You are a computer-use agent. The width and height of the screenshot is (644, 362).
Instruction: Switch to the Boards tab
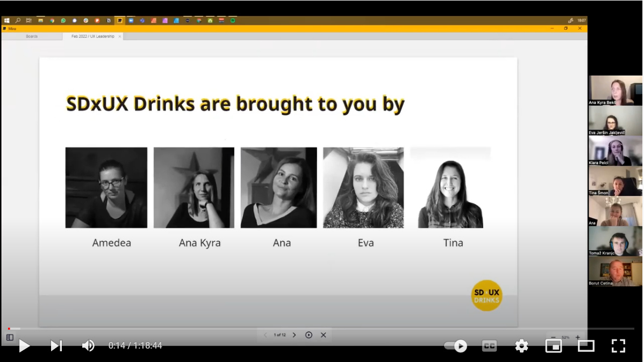[x=32, y=36]
